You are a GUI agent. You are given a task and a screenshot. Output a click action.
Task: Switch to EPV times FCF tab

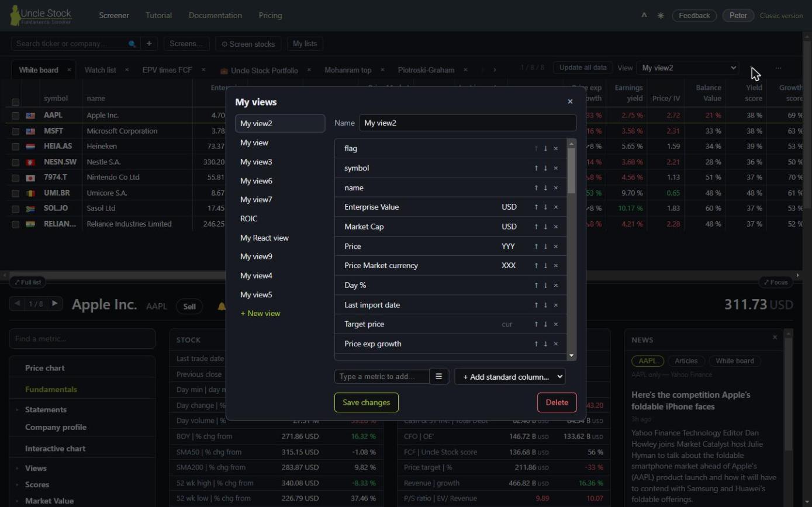[x=167, y=70]
